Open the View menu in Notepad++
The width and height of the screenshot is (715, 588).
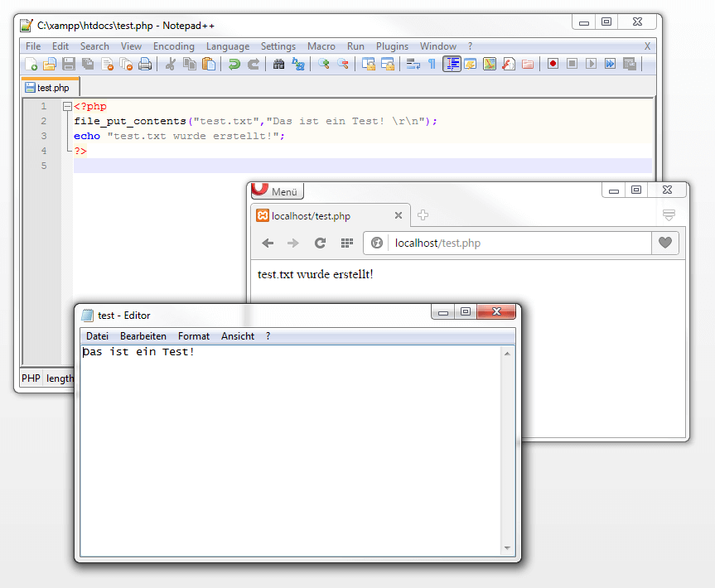(x=132, y=46)
